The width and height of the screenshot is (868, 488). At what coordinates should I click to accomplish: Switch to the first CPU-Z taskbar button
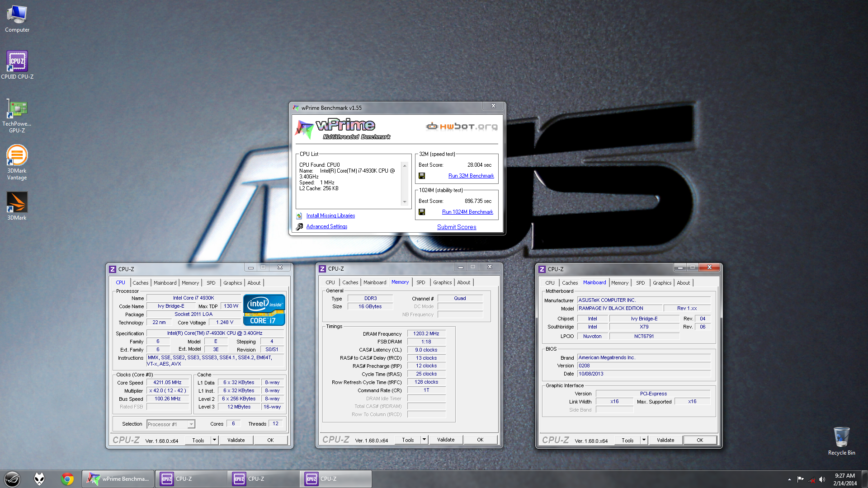[191, 479]
